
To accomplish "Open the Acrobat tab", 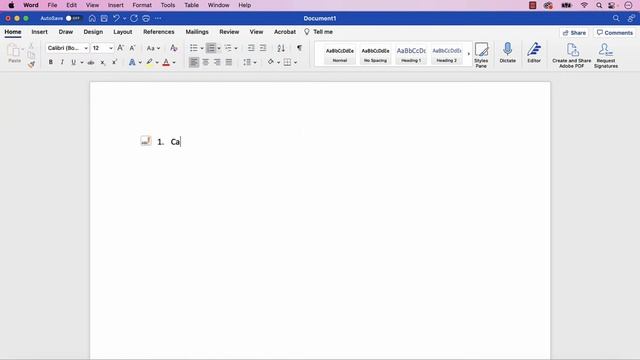I will pyautogui.click(x=285, y=32).
